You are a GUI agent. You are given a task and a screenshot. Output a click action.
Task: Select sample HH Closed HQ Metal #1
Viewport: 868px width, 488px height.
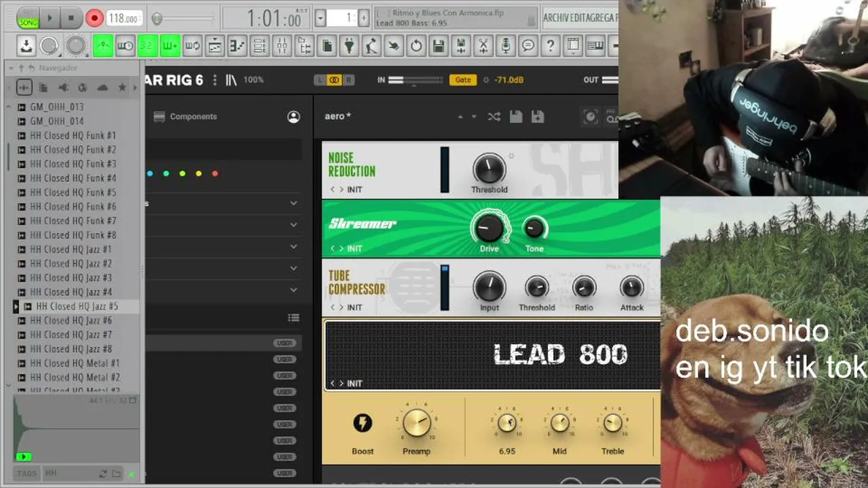(x=77, y=363)
